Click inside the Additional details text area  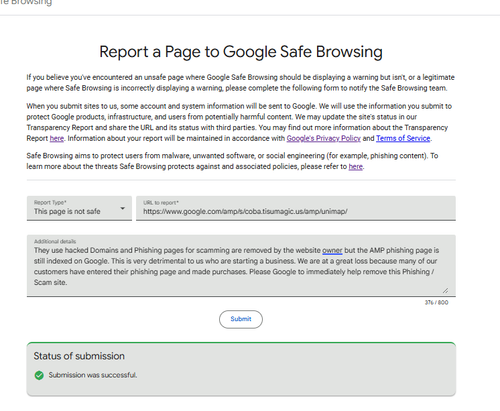pos(241,266)
